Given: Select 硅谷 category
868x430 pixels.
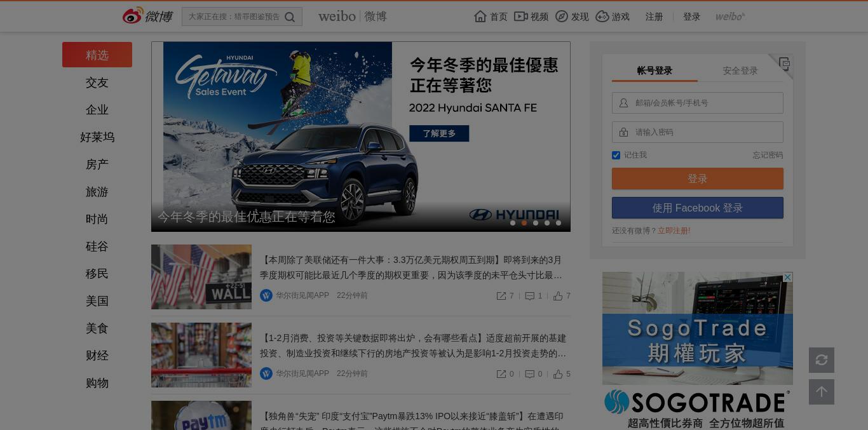Looking at the screenshot, I should click(97, 246).
